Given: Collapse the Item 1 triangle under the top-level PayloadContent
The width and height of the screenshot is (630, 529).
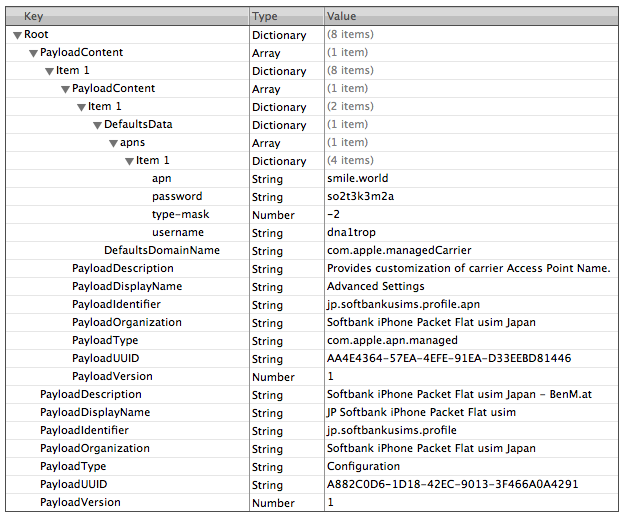Looking at the screenshot, I should (49, 71).
